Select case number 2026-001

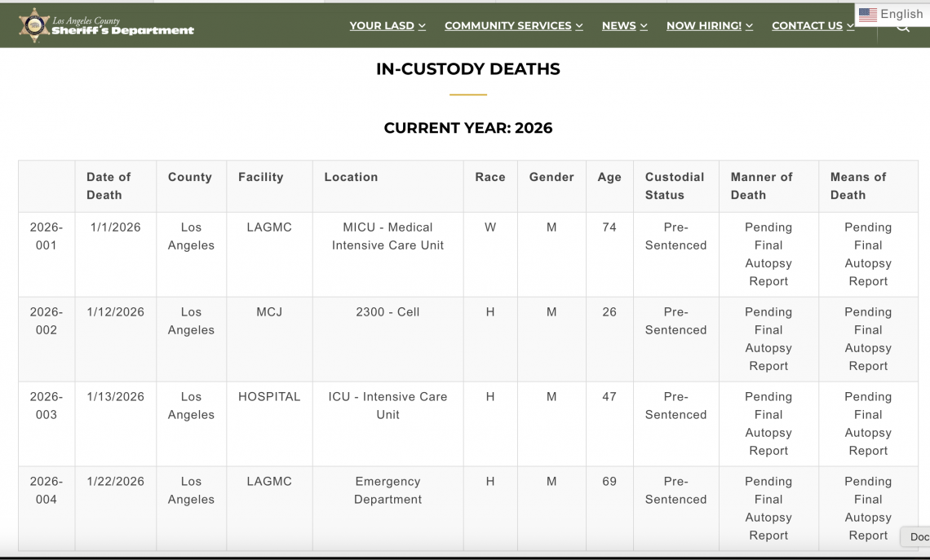tap(46, 236)
